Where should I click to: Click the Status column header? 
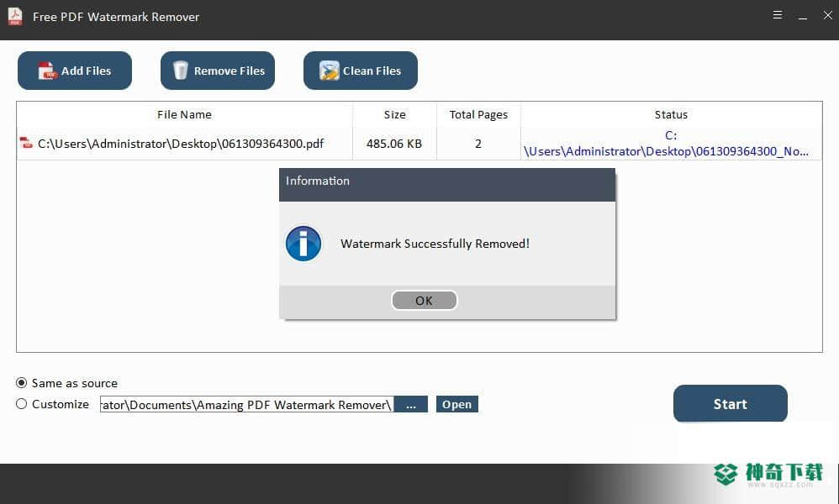tap(671, 114)
